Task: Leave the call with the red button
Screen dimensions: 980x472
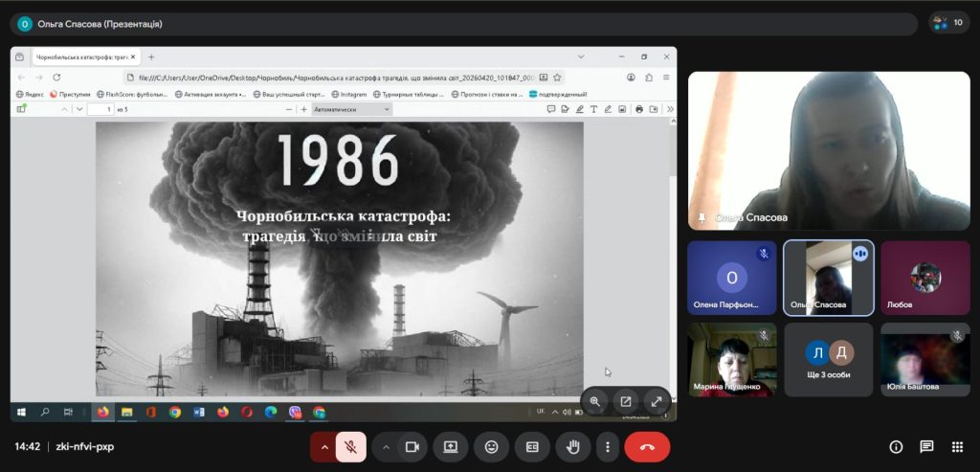Action: coord(647,447)
